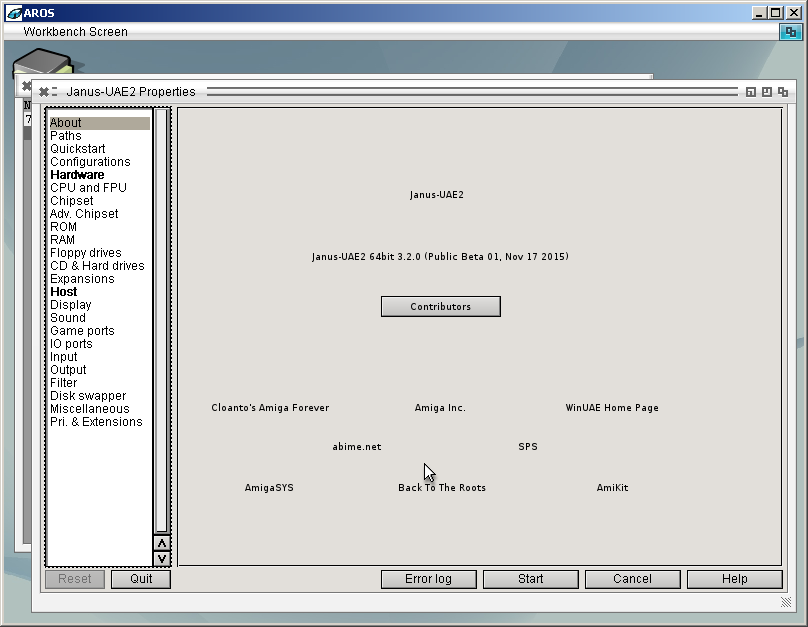Click the disabled Reset button
The image size is (808, 627).
[75, 579]
